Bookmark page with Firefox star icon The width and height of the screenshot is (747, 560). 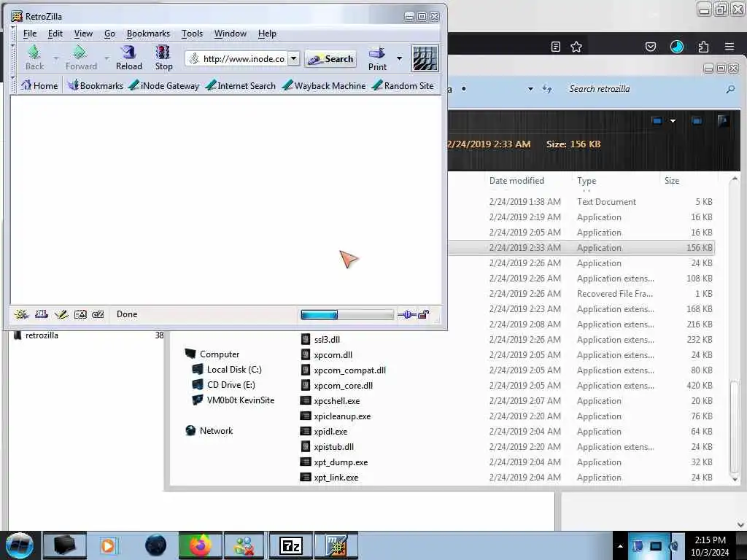click(x=576, y=47)
